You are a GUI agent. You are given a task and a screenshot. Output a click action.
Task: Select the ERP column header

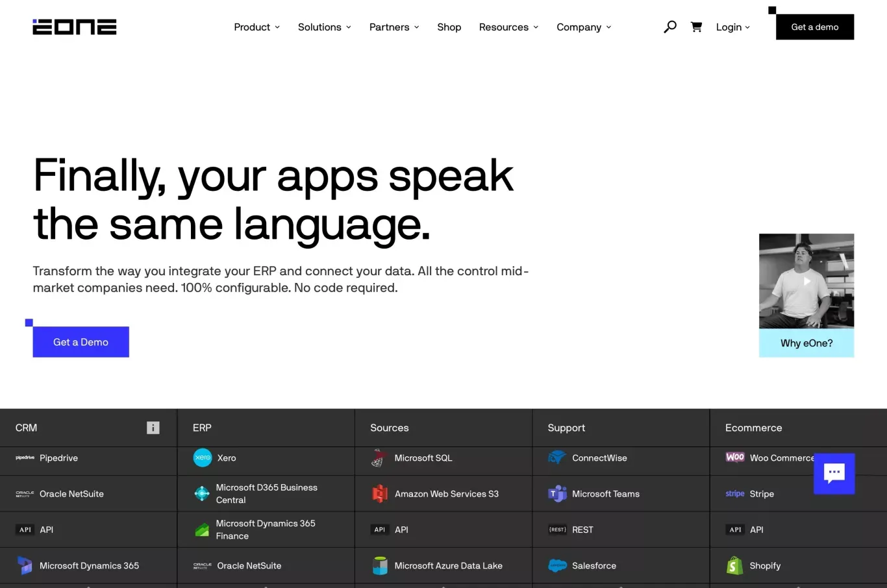pyautogui.click(x=202, y=428)
